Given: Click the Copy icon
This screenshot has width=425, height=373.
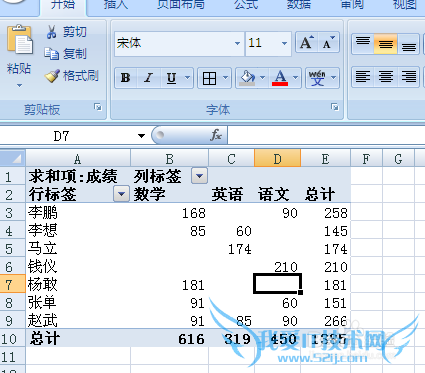Looking at the screenshot, I should coord(52,54).
